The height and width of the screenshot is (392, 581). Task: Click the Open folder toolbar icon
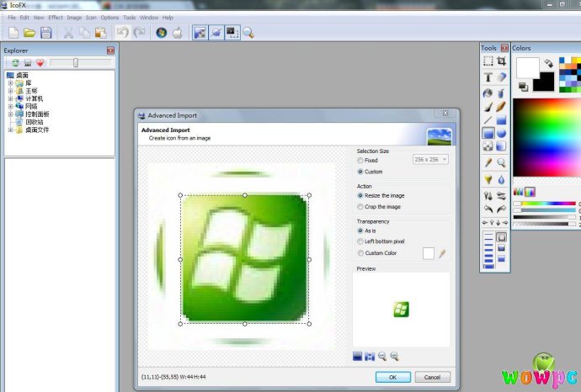tap(29, 33)
